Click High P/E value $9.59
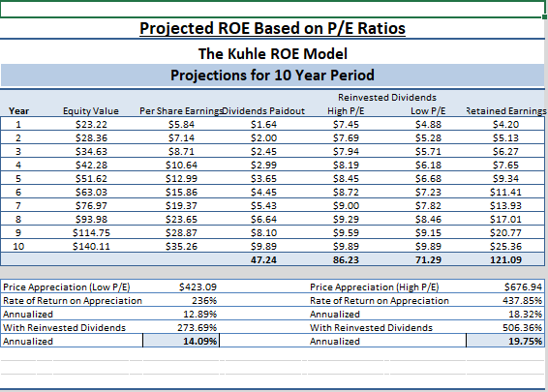Screen dimensions: 548x392 [x=346, y=232]
